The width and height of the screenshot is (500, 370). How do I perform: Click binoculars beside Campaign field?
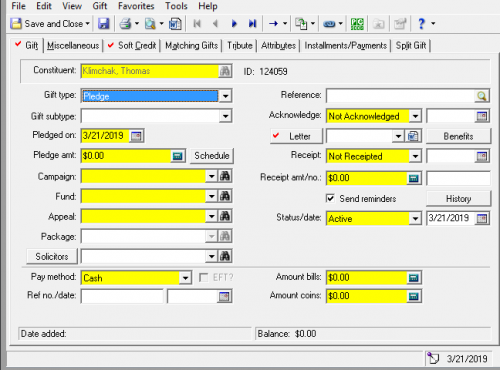[x=225, y=176]
